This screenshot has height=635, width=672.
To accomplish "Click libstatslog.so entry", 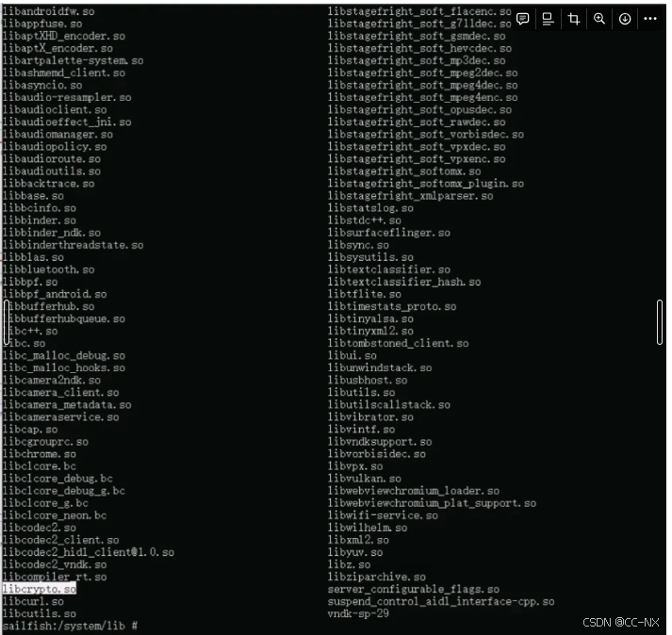I will [x=370, y=208].
